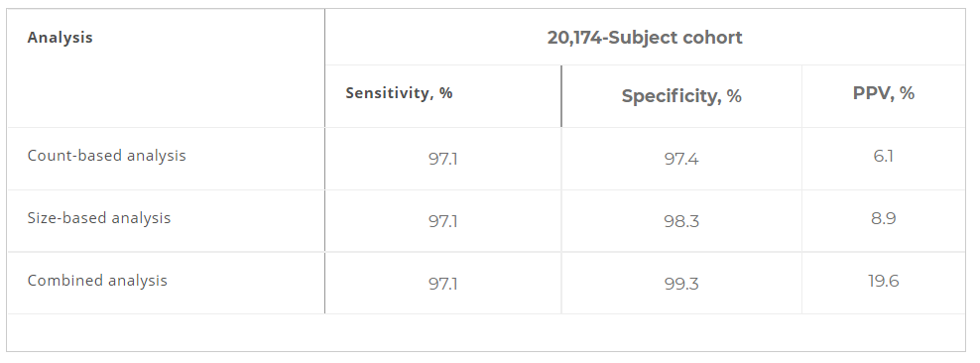Click Combined analysis sensitivity value 97.1
Viewport: 980px width, 363px height.
click(443, 284)
